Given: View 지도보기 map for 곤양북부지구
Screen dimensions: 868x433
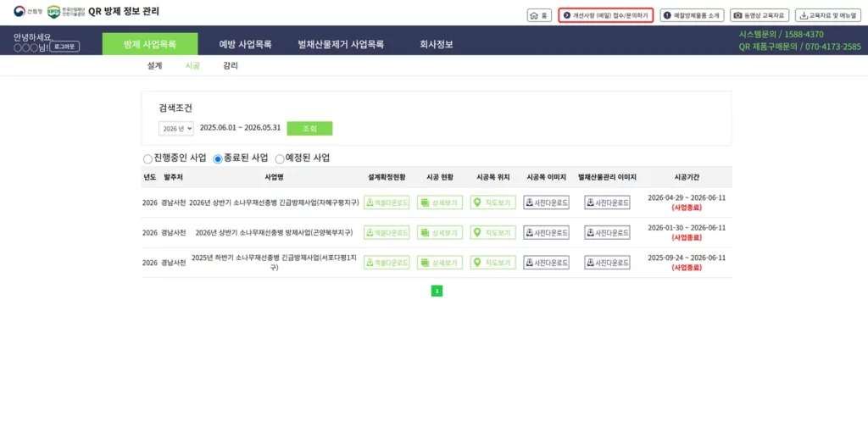Looking at the screenshot, I should (492, 232).
